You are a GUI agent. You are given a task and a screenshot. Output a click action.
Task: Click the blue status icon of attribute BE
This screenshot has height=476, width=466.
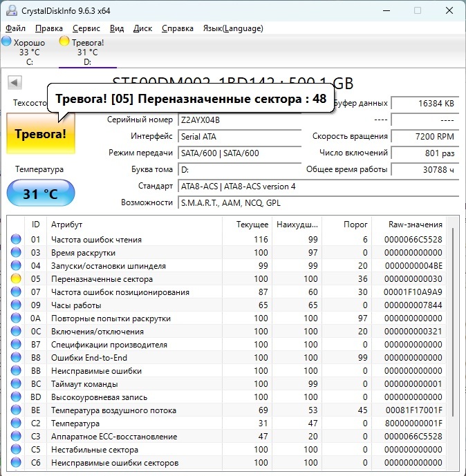(16, 410)
